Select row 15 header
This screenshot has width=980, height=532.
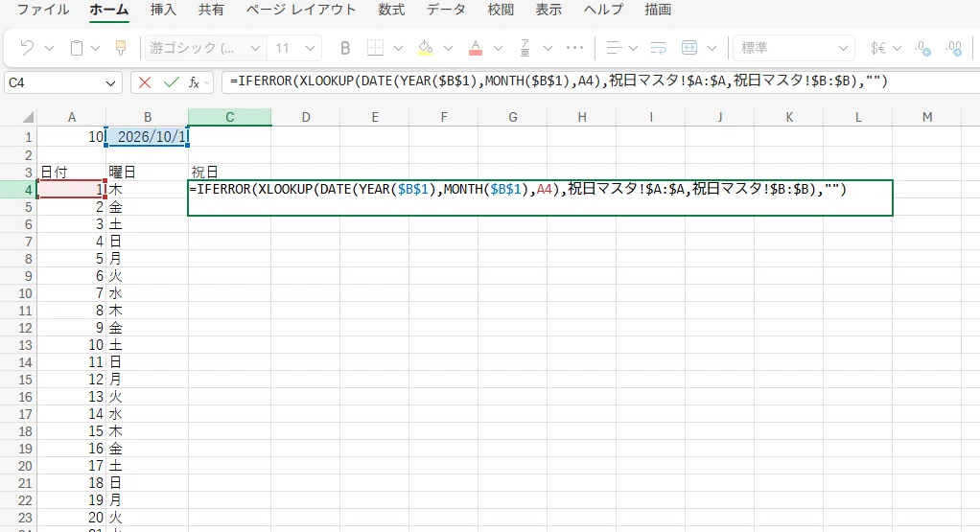tap(19, 379)
